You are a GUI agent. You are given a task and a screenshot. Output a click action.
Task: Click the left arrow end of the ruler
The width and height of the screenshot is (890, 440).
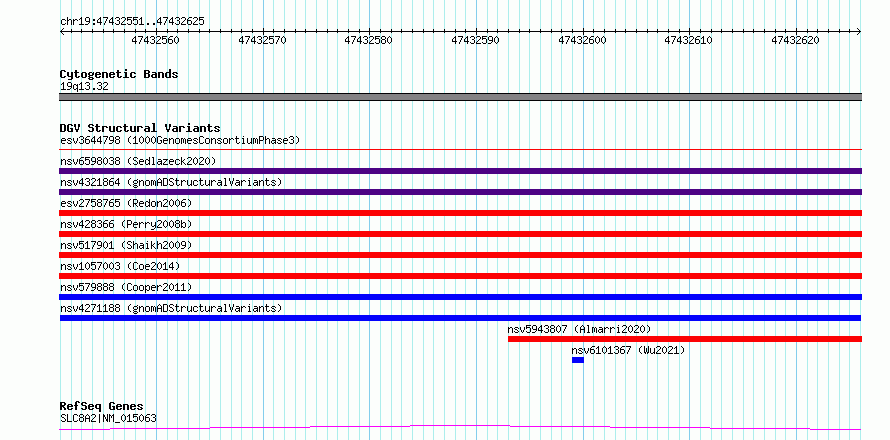point(62,31)
